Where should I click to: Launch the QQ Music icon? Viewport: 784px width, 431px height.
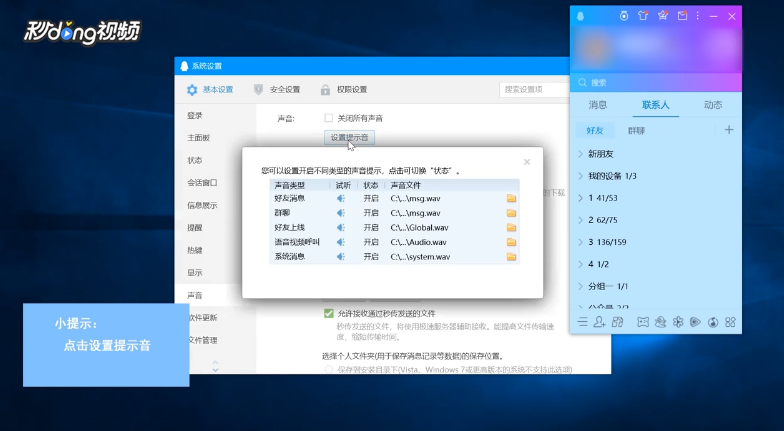coord(713,322)
